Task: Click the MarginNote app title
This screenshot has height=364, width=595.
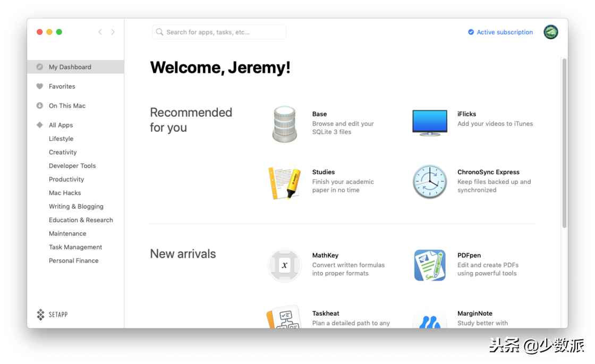Action: click(475, 314)
